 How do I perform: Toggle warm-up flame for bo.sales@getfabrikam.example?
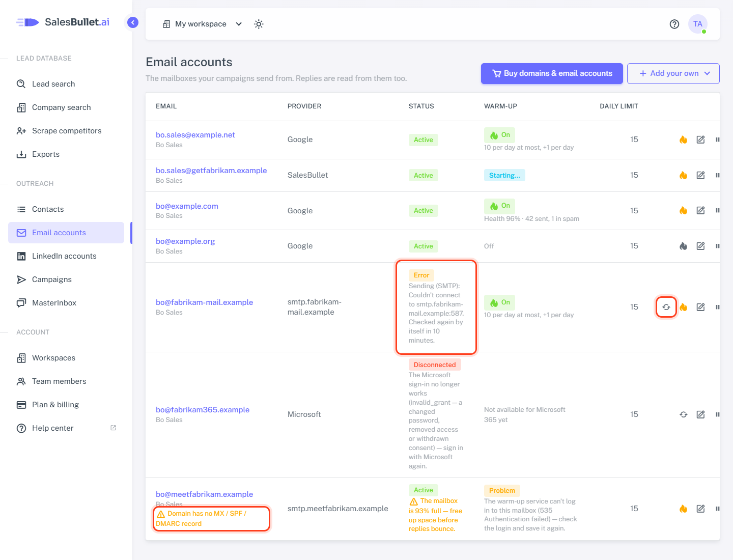(x=683, y=175)
